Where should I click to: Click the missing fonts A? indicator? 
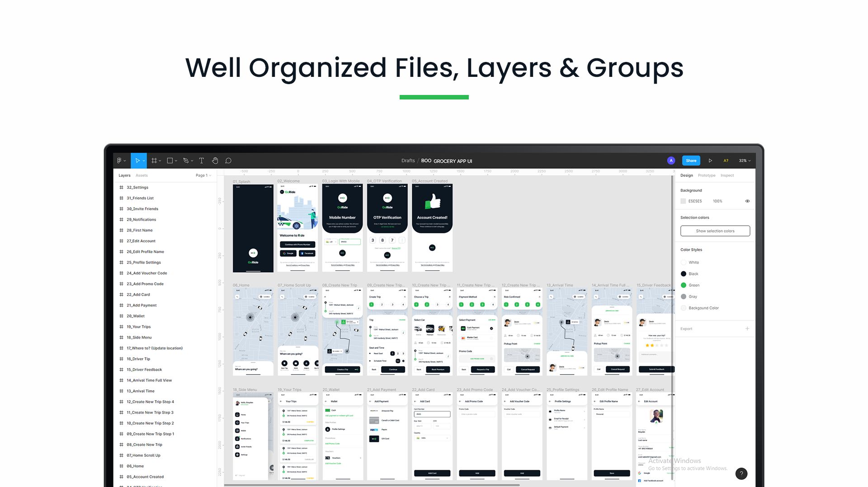coord(726,161)
